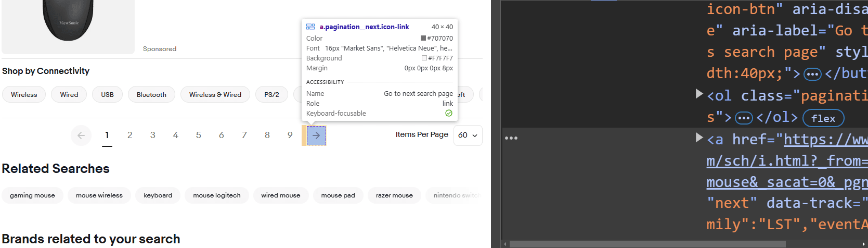
Task: Filter by Wireless & Wired connectivity
Action: (215, 94)
